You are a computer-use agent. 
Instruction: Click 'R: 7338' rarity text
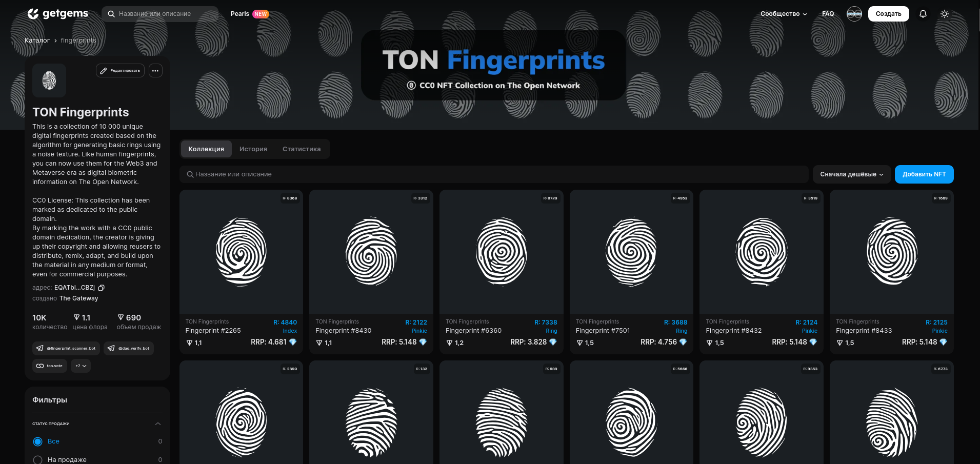click(546, 322)
